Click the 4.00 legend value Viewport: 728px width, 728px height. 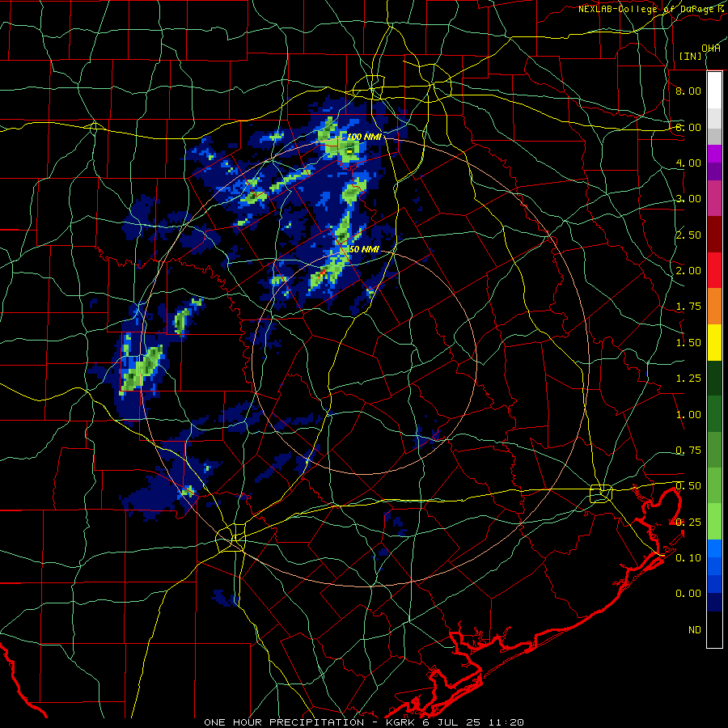click(688, 163)
